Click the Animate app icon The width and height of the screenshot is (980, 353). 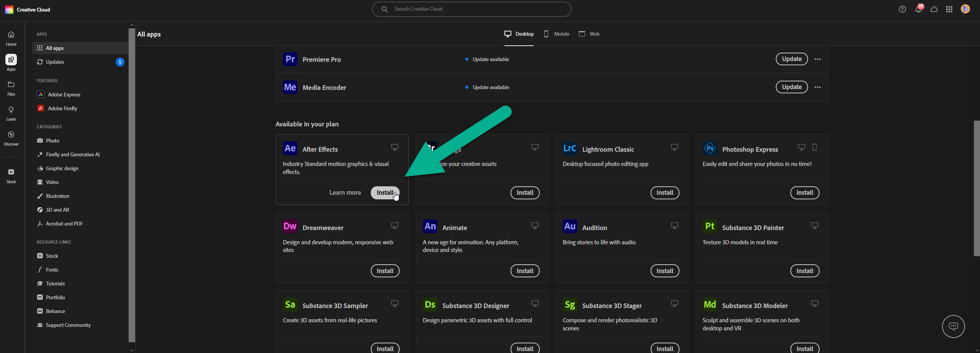430,226
